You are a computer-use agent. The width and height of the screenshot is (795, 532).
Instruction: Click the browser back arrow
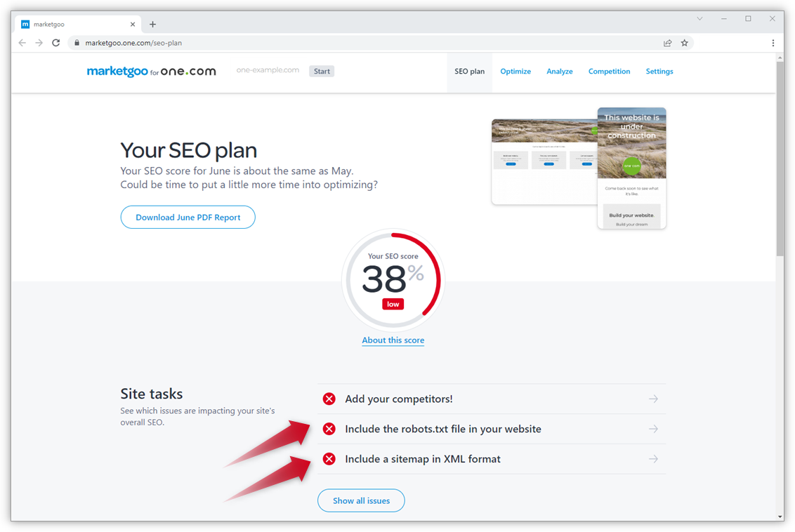22,43
